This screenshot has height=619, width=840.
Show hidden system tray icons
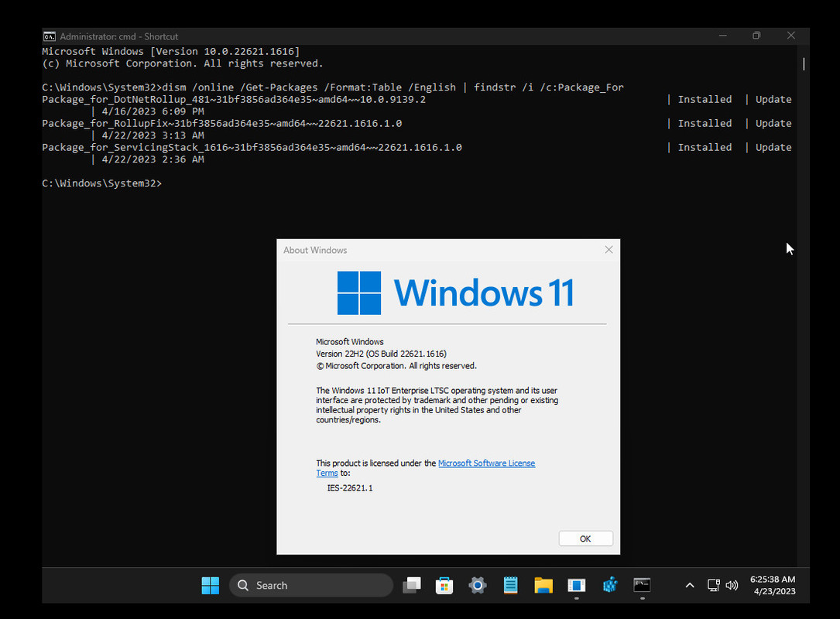tap(690, 585)
